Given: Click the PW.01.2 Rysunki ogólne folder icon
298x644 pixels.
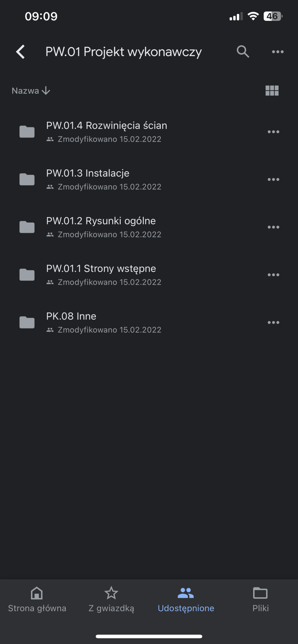Looking at the screenshot, I should [x=27, y=227].
